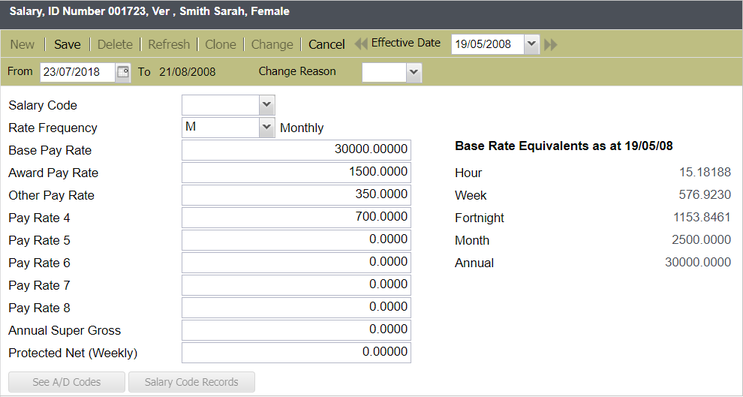Click the Salary ID Number title text

coord(149,11)
